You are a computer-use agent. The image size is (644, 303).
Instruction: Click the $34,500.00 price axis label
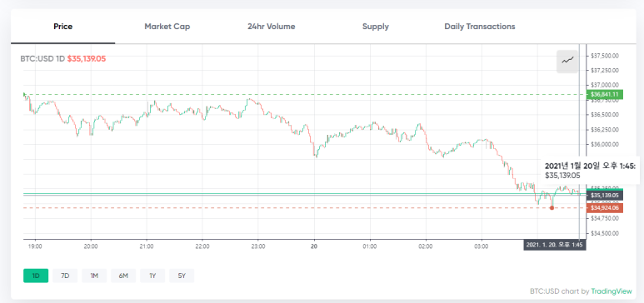coord(605,233)
